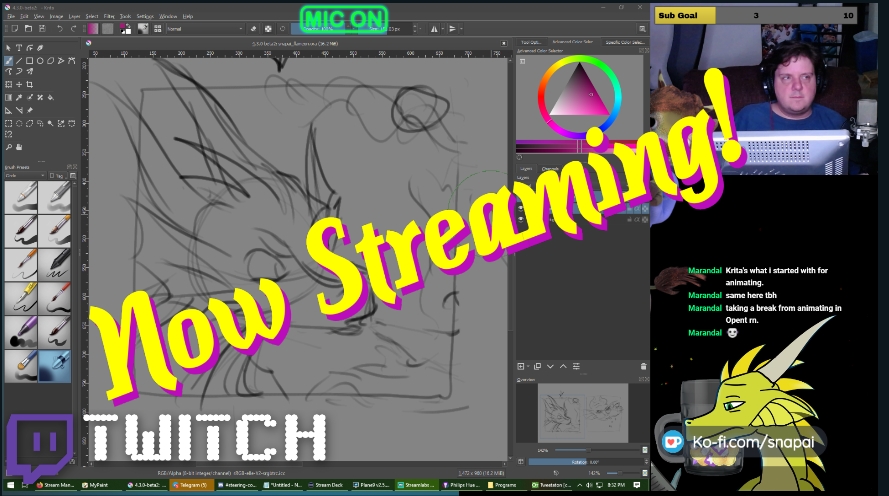Move layer down arrow in Layers docker
This screenshot has height=496, width=889.
[x=550, y=366]
